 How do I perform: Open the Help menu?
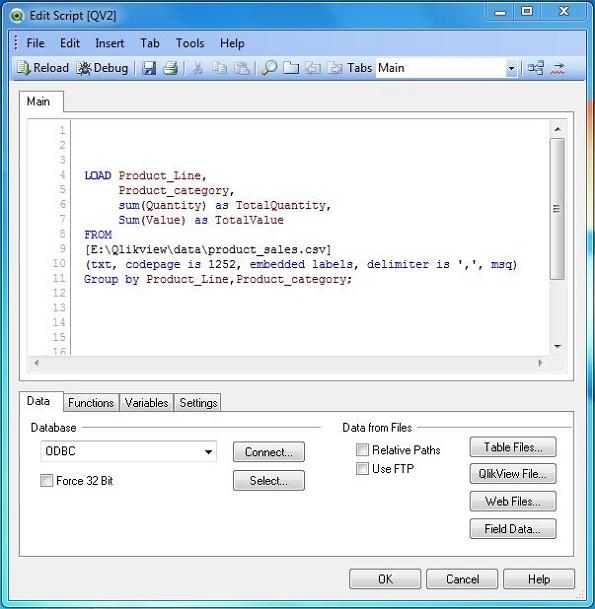tap(232, 43)
